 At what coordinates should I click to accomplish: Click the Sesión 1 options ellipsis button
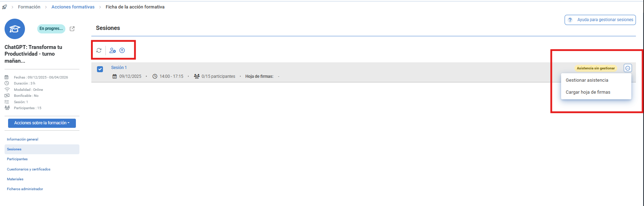[x=627, y=68]
